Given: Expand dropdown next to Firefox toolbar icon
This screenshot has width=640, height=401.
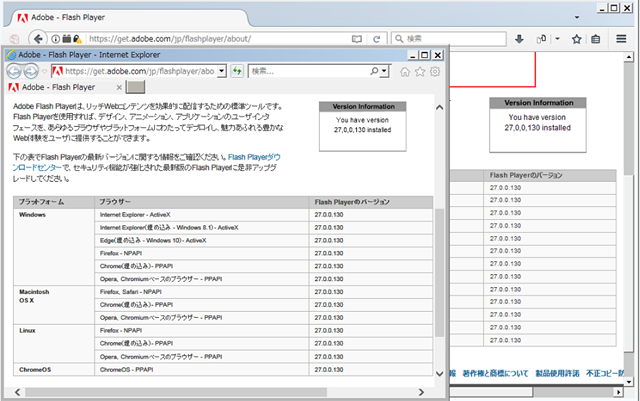Looking at the screenshot, I should pos(558,39).
